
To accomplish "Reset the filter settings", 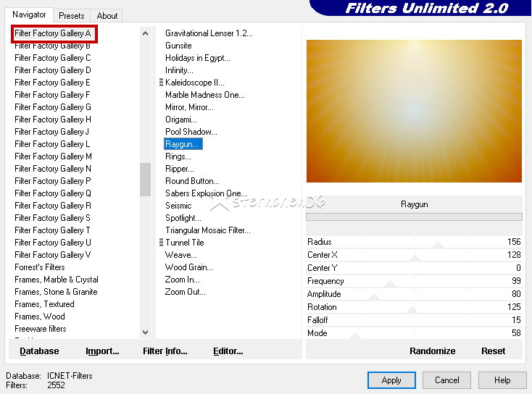I will 493,351.
